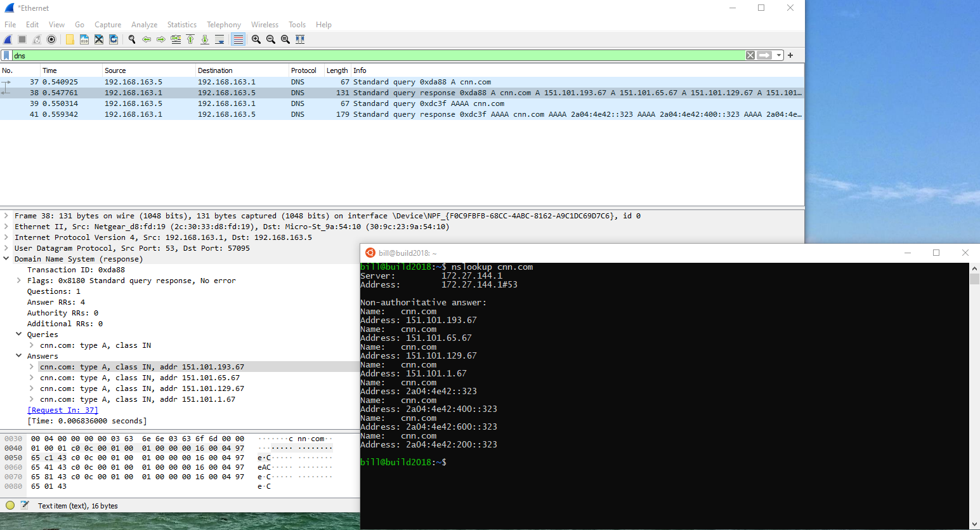980x530 pixels.
Task: Expand the Flags 0x8180 field
Action: tap(19, 281)
